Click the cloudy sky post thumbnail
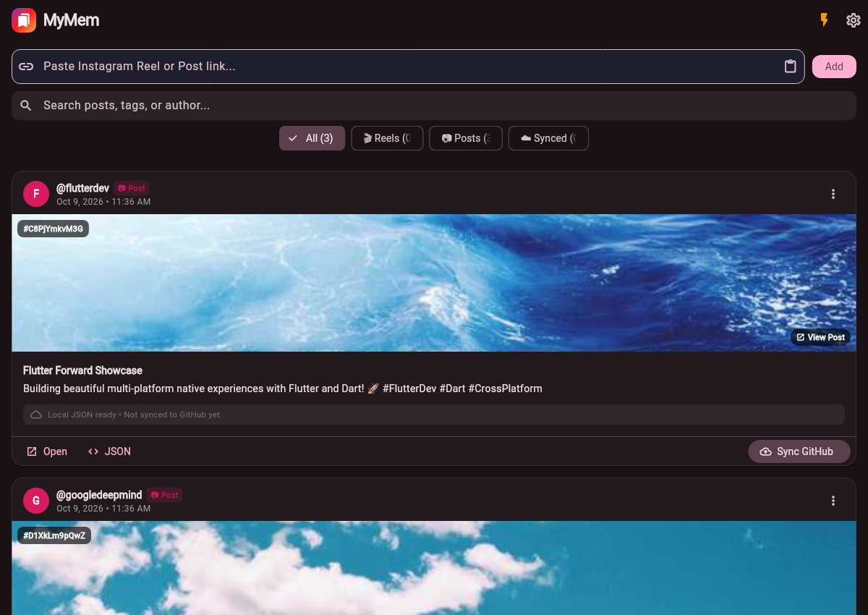 click(x=434, y=568)
